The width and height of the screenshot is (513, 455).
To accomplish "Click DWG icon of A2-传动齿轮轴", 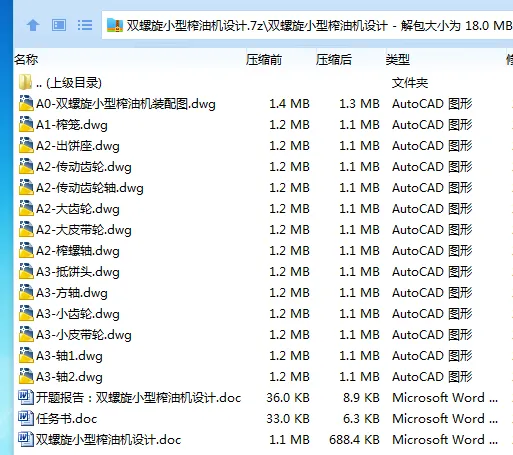I will (x=26, y=187).
